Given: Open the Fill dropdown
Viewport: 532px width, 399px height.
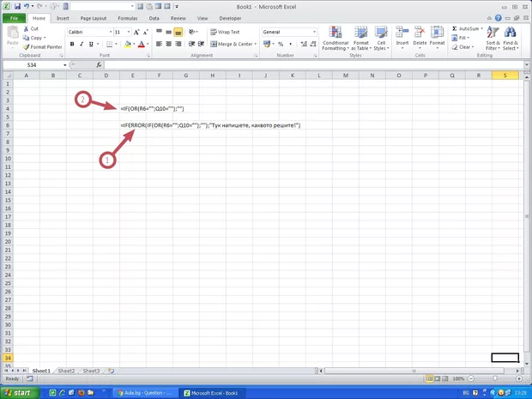Looking at the screenshot, I should 461,38.
